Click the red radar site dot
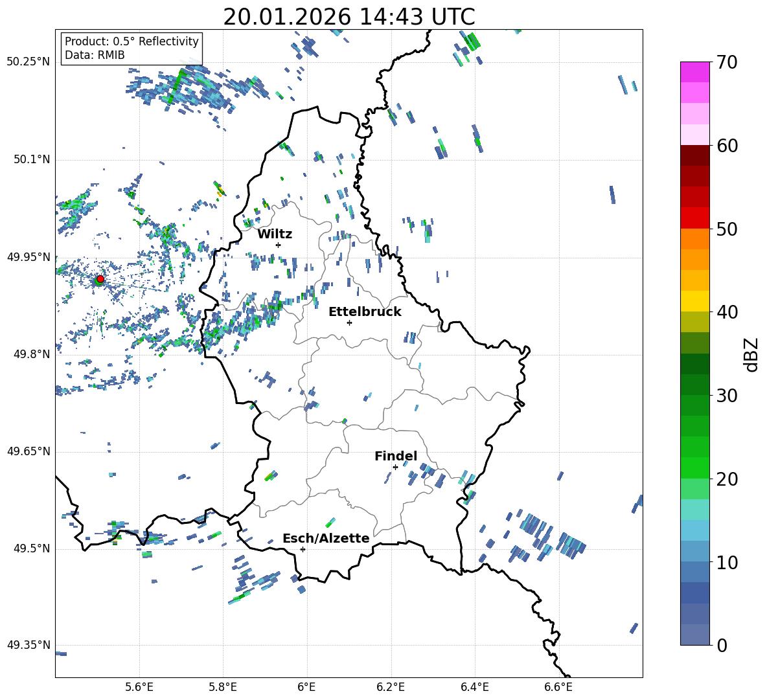The width and height of the screenshot is (767, 700). 100,279
